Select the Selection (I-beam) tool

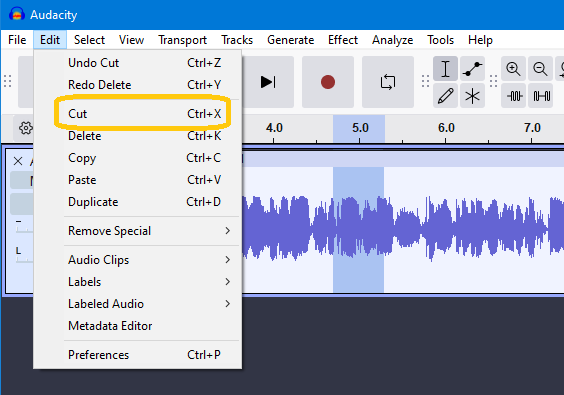click(x=445, y=69)
